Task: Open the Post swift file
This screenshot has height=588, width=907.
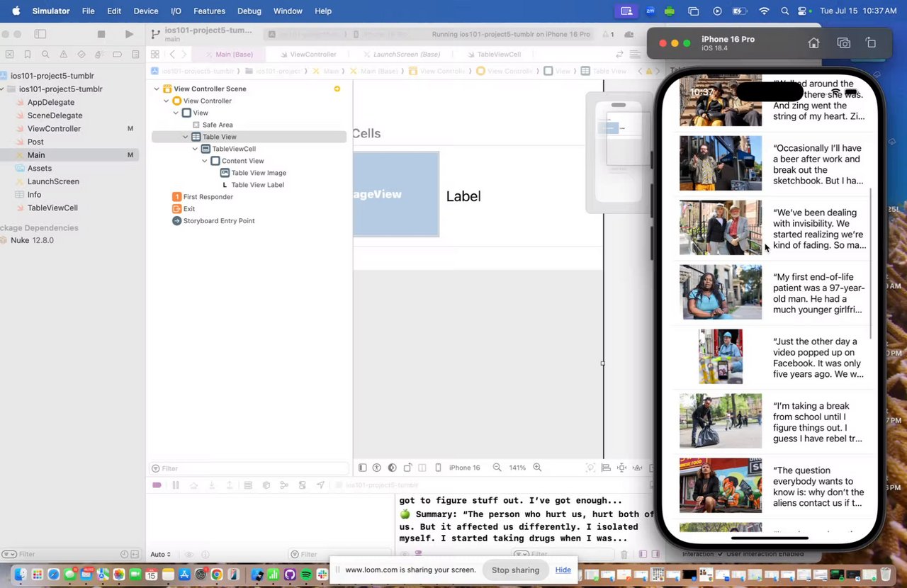Action: tap(35, 142)
